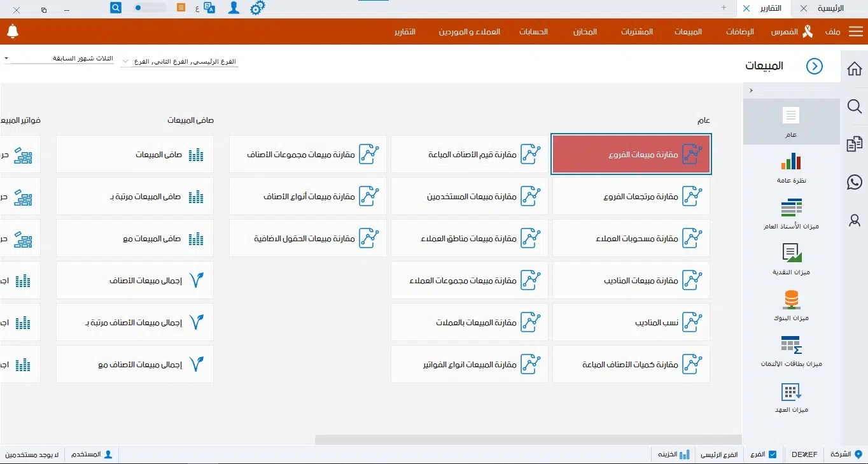868x464 pixels.
Task: Open the WhatsApp icon on the right edge
Action: click(854, 182)
